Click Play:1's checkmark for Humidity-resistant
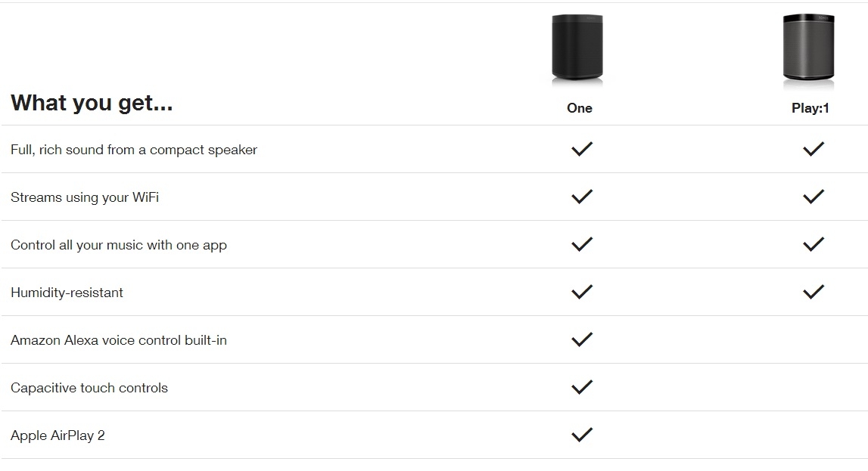Screen dimensions: 868x471 pyautogui.click(x=814, y=291)
